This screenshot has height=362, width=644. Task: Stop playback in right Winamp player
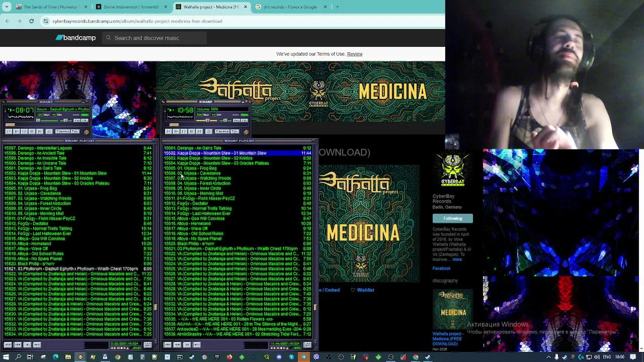point(191,131)
